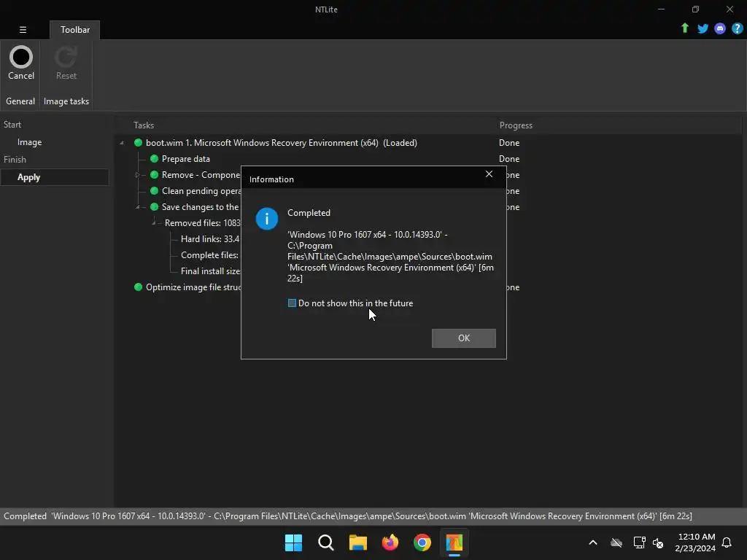Image resolution: width=747 pixels, height=560 pixels.
Task: Expand the Remove - Components node
Action: tap(138, 175)
